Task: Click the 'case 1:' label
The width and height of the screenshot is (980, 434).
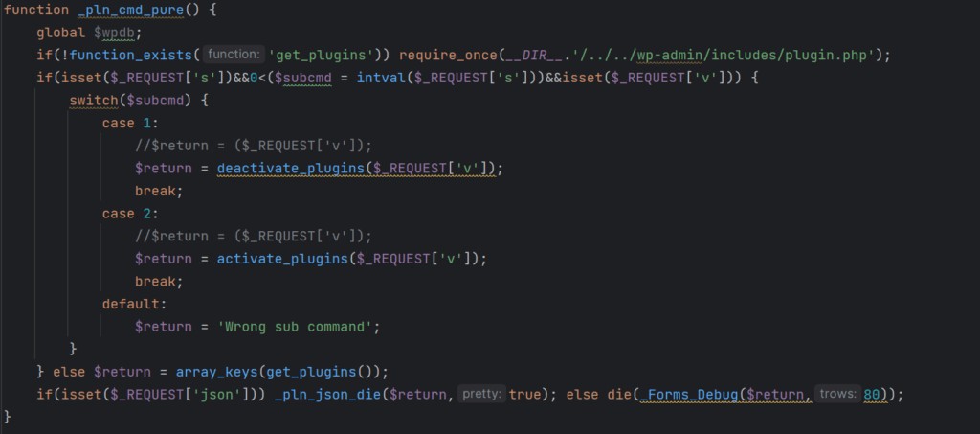Action: 130,124
